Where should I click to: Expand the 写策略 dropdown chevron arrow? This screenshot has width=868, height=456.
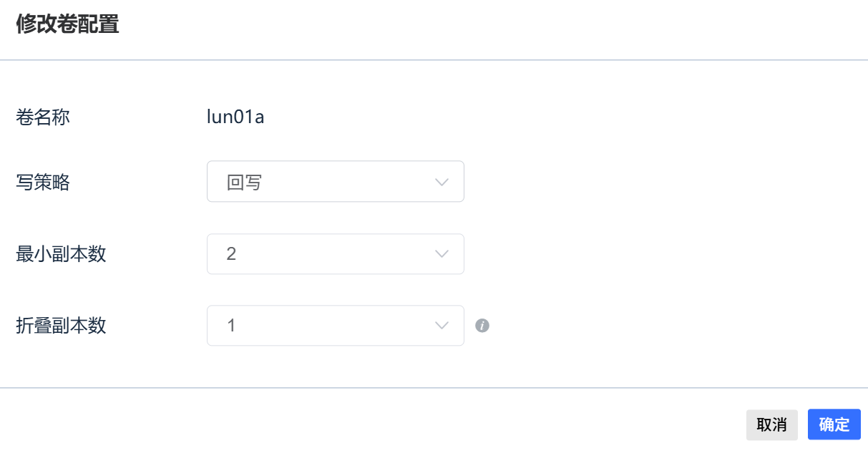click(442, 182)
